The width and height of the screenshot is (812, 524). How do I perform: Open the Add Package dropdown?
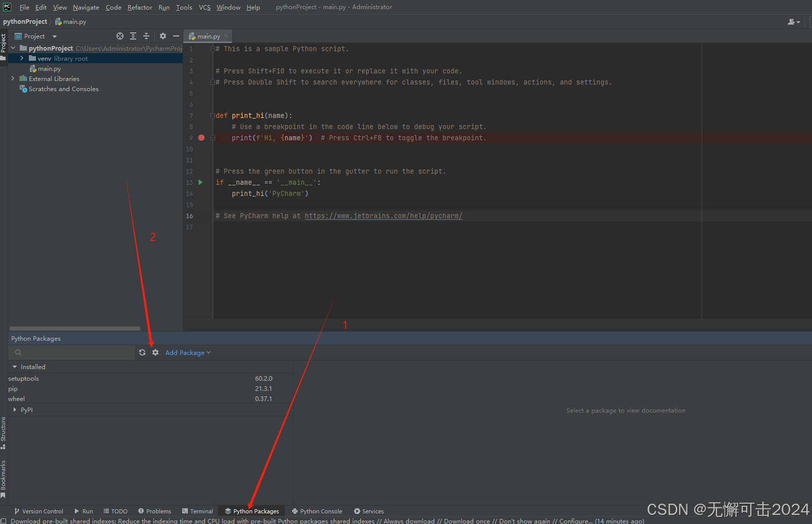click(187, 352)
